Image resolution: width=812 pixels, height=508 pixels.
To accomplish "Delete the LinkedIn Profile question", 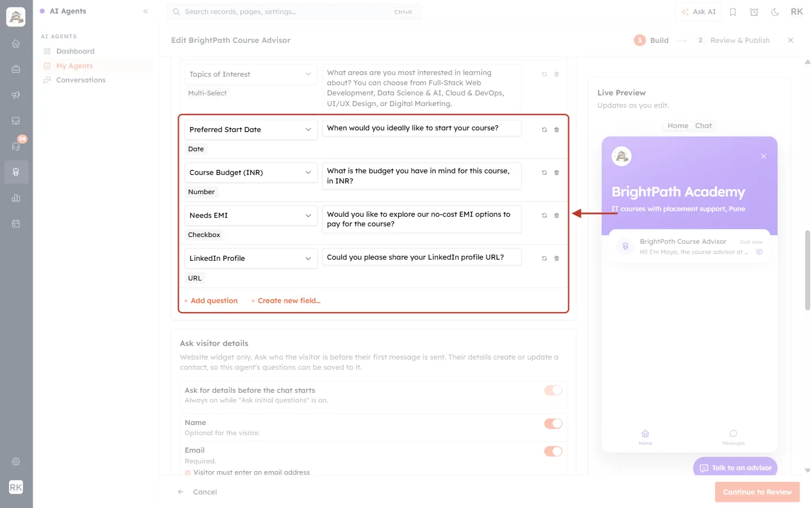I will click(x=557, y=259).
